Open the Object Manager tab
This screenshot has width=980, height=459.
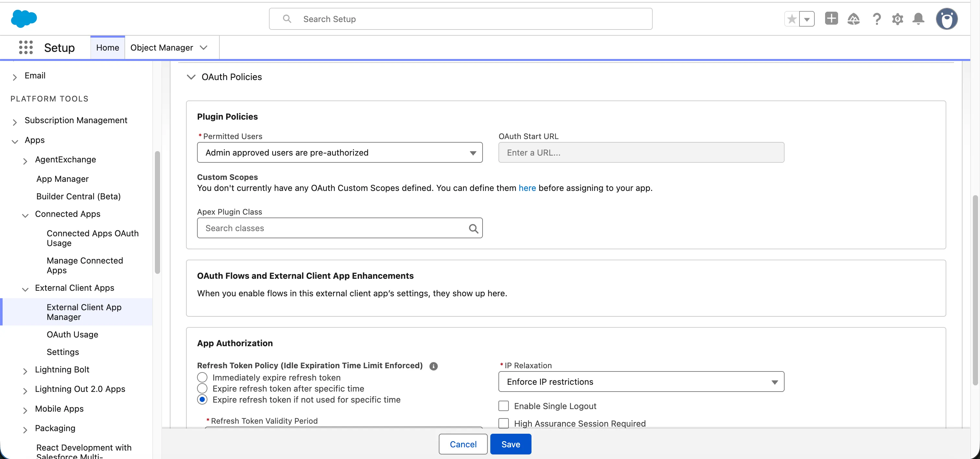pos(162,48)
